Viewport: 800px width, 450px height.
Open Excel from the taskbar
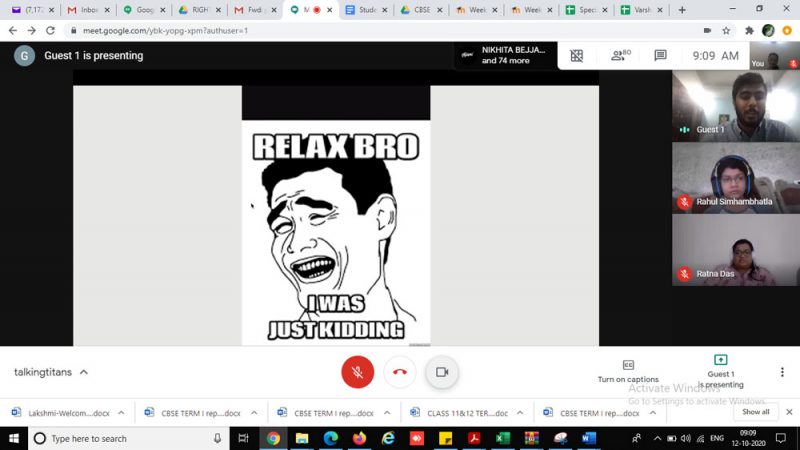tap(503, 438)
